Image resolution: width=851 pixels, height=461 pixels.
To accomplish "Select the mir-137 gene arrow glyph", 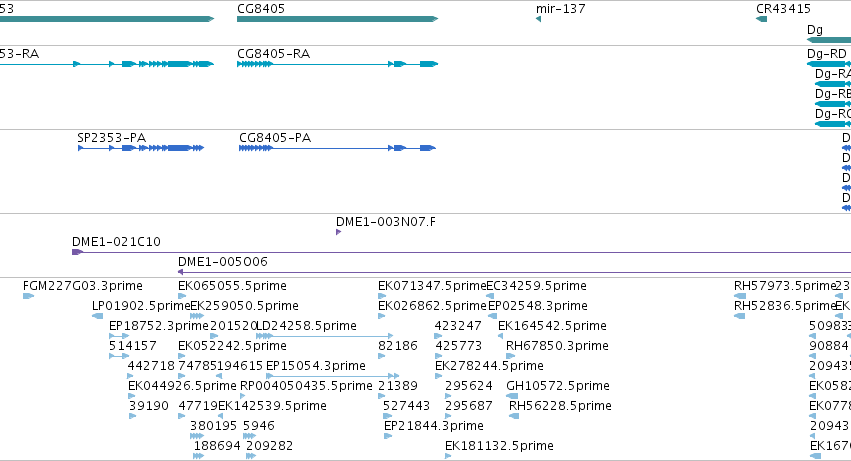I will (538, 19).
